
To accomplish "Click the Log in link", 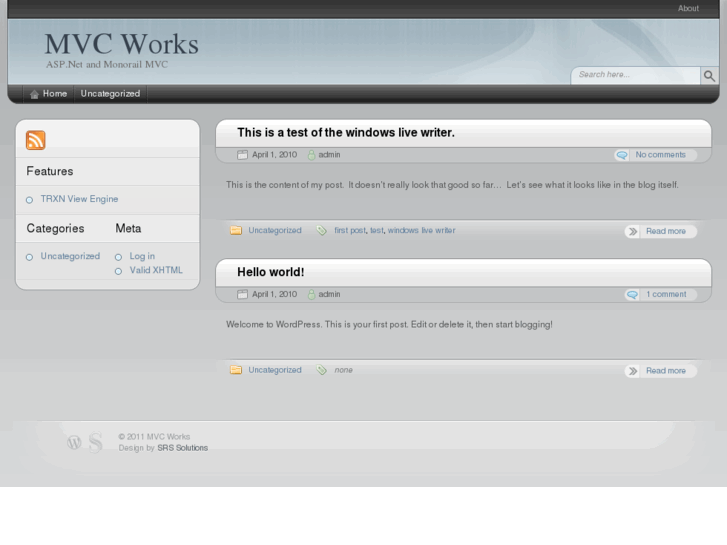I will [x=142, y=256].
